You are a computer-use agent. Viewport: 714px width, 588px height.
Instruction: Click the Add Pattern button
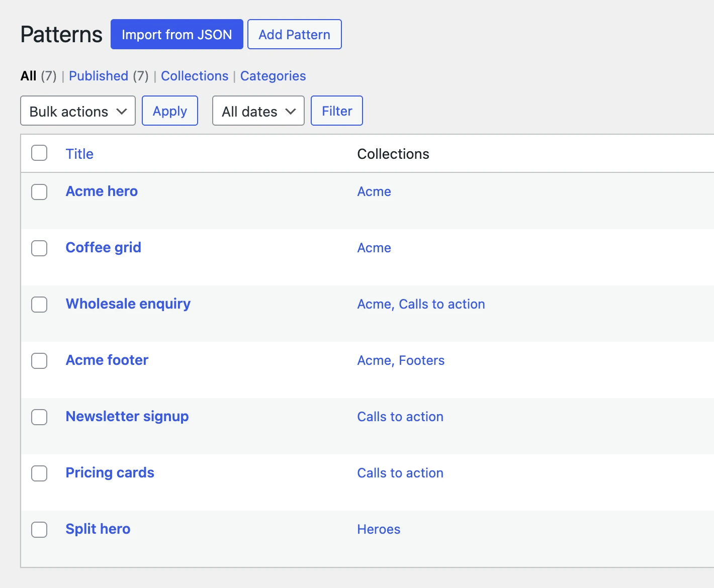pyautogui.click(x=295, y=34)
